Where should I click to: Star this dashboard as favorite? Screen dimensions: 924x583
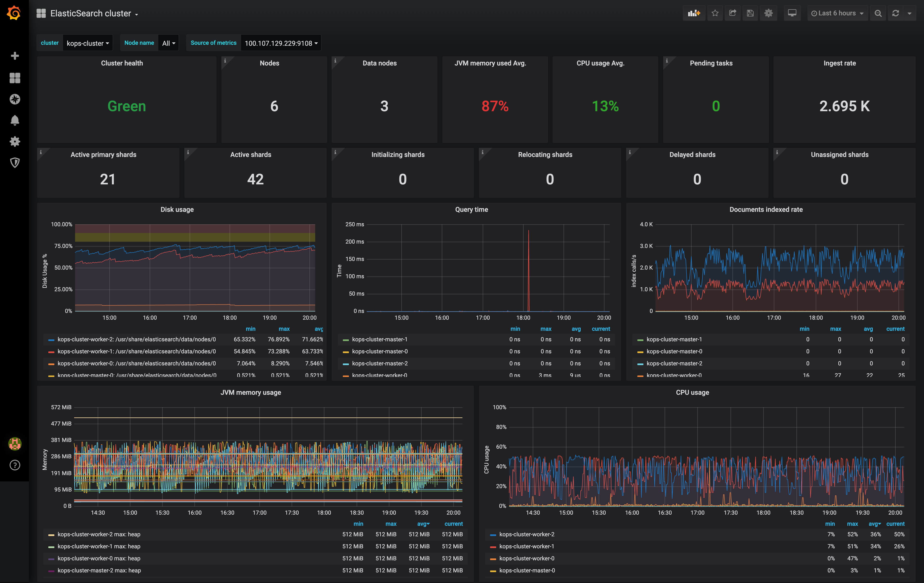point(715,13)
